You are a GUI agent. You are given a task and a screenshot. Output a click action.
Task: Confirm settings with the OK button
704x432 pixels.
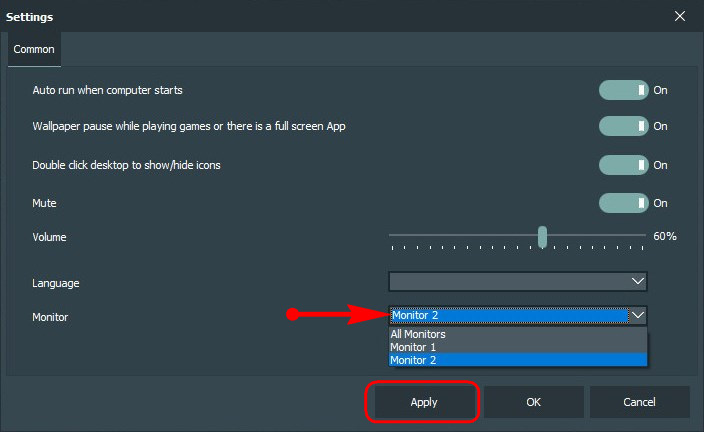533,402
